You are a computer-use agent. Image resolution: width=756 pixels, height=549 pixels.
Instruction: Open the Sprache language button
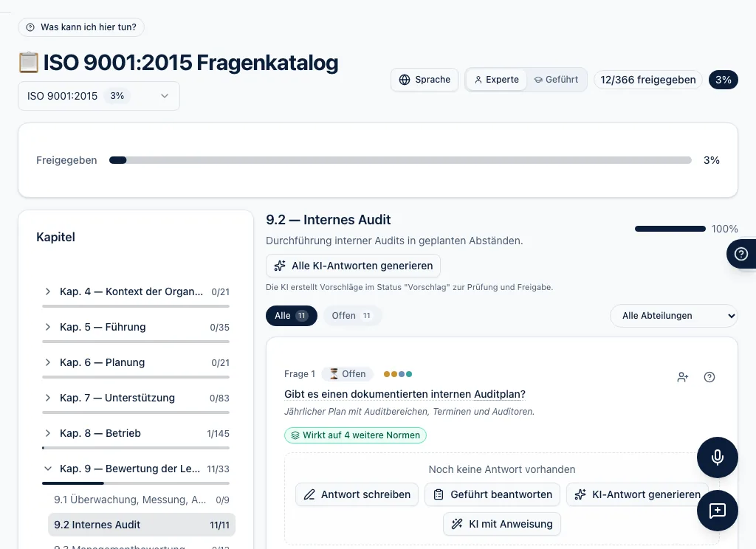coord(425,80)
